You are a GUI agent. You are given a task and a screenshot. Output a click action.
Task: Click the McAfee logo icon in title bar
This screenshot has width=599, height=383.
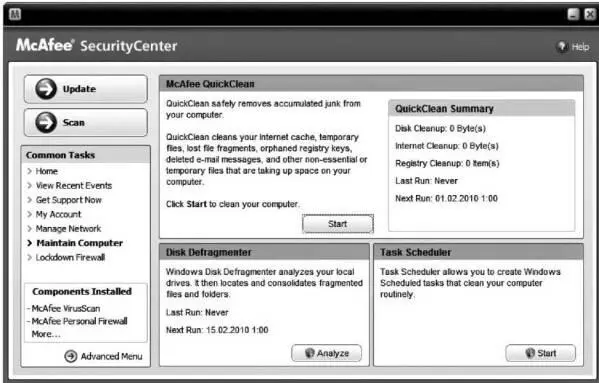(x=15, y=15)
